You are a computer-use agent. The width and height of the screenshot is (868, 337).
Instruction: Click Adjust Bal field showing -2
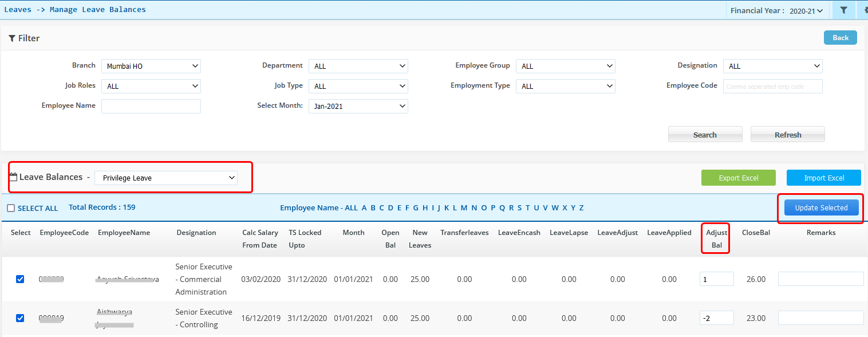tap(717, 318)
